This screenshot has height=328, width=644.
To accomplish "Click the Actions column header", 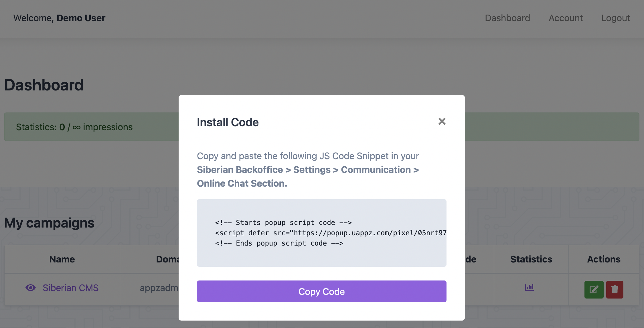I will [x=604, y=259].
